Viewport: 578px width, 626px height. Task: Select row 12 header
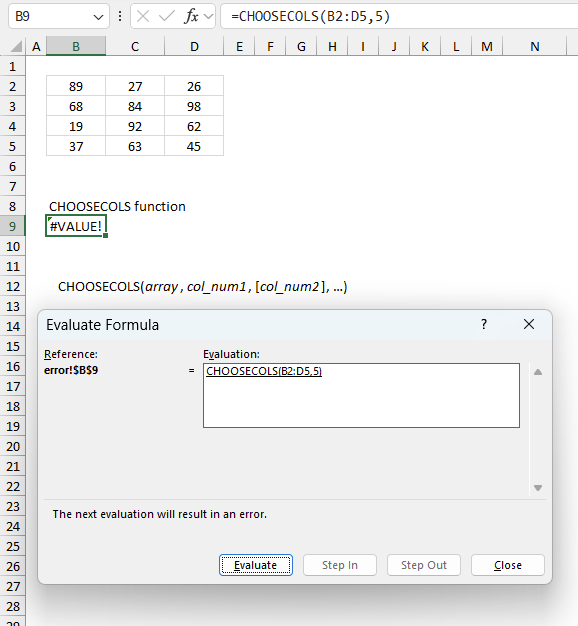pyautogui.click(x=12, y=287)
